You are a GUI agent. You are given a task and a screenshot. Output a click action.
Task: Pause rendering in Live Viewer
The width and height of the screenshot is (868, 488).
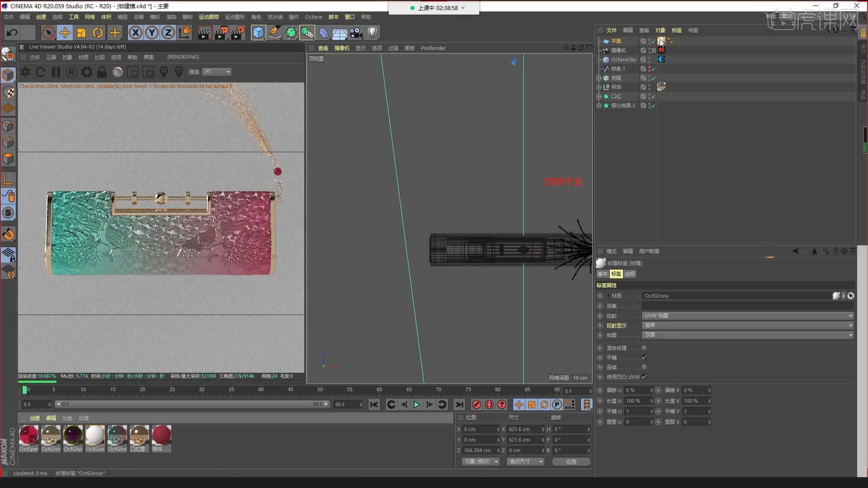point(56,72)
